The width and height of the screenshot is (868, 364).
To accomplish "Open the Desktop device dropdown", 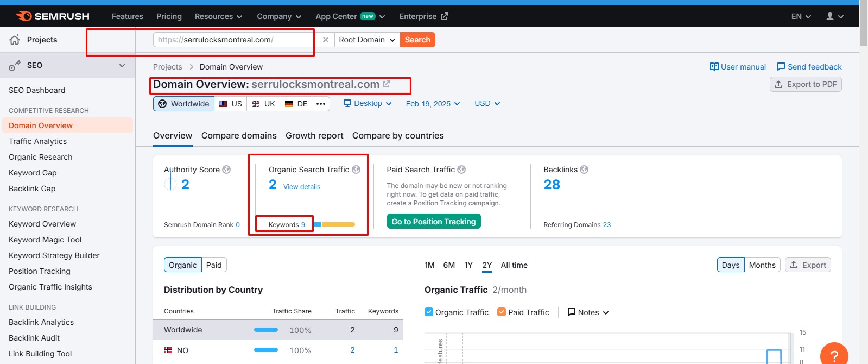I will tap(368, 103).
